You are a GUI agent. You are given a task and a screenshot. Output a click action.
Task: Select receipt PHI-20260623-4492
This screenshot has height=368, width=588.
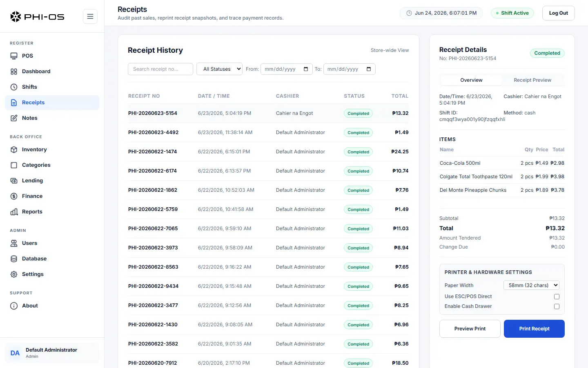[x=268, y=132]
